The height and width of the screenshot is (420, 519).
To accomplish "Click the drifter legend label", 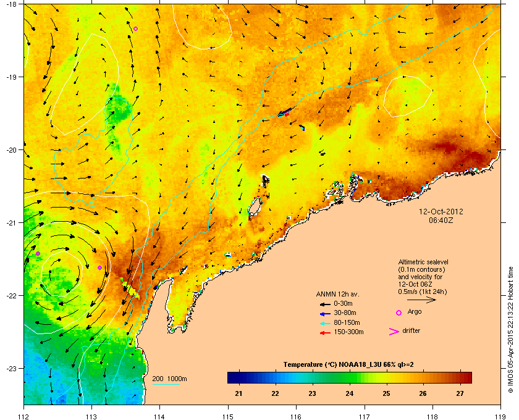I will coord(411,330).
